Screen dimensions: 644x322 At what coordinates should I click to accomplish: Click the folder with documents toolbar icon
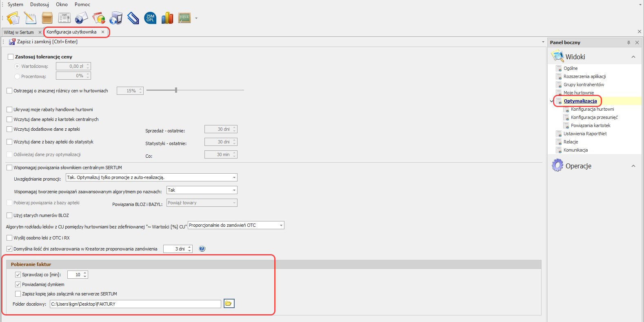click(13, 18)
